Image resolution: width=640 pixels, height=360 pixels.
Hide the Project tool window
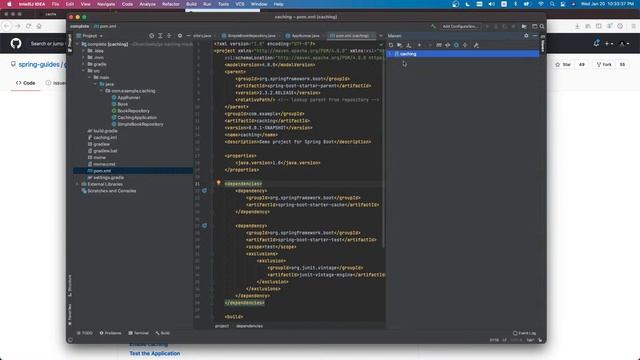188,36
